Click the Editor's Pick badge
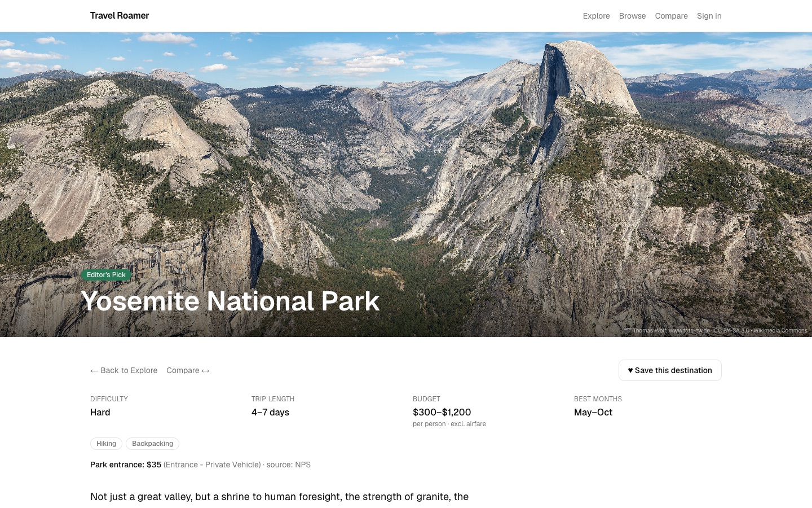 tap(106, 275)
